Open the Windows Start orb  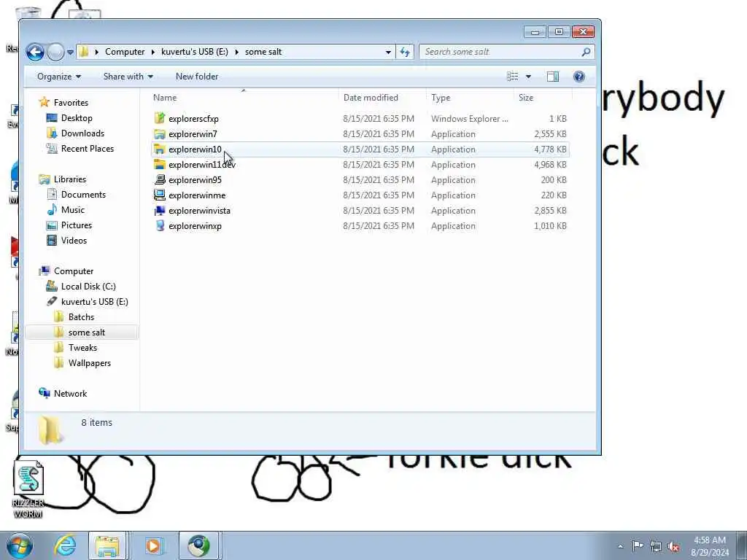(x=20, y=545)
